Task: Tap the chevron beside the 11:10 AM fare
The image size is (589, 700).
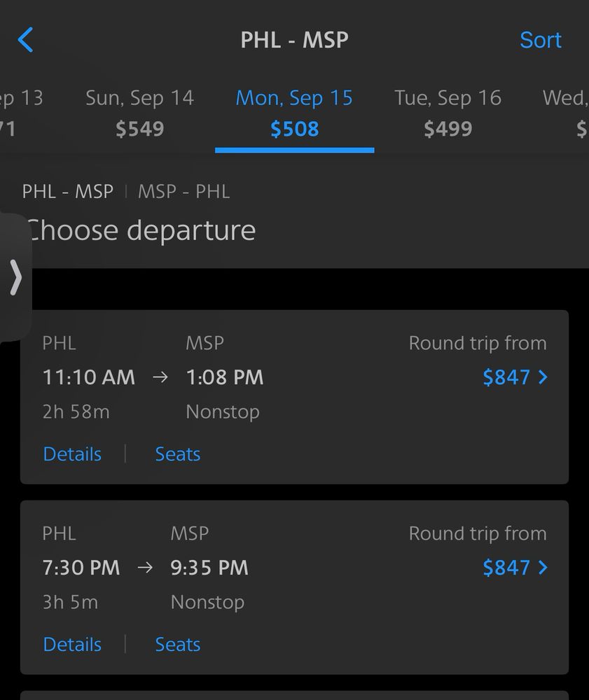Action: [543, 377]
